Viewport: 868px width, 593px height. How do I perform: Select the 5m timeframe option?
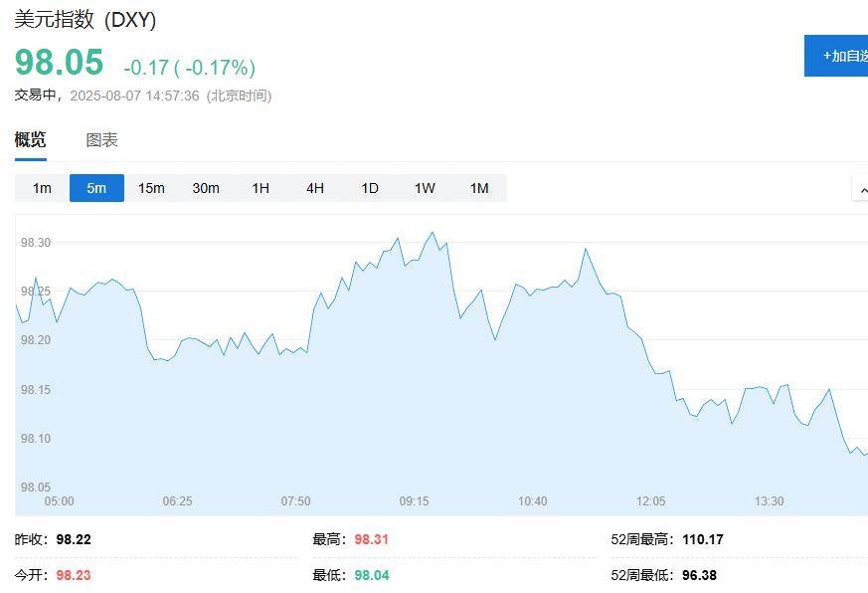click(95, 188)
